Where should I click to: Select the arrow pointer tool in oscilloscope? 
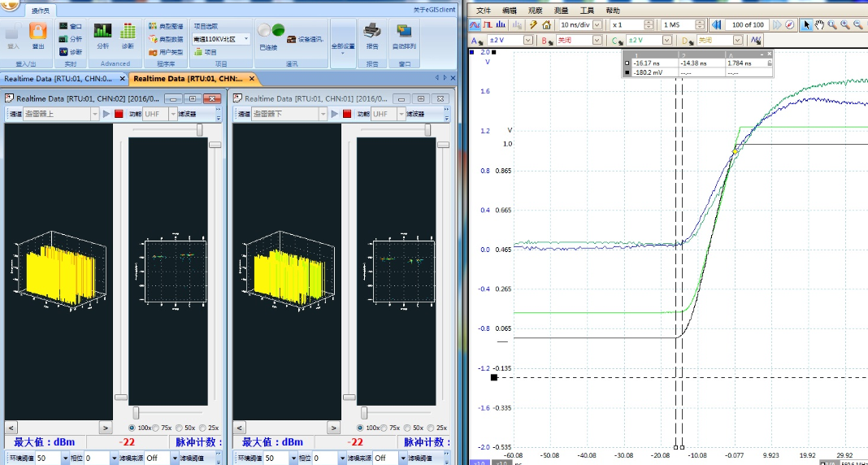[x=806, y=25]
